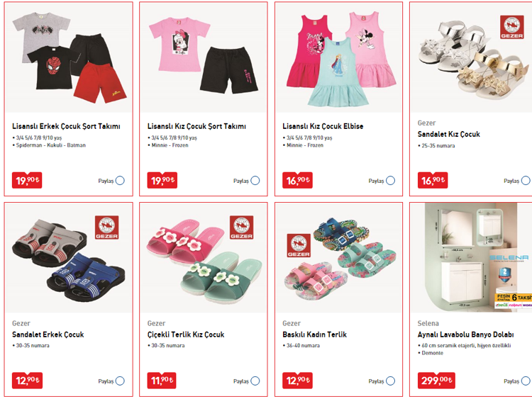This screenshot has height=399, width=532.
Task: Select Paylaş circle for Çiçekli Terlik Kız Çocuk
Action: [255, 381]
